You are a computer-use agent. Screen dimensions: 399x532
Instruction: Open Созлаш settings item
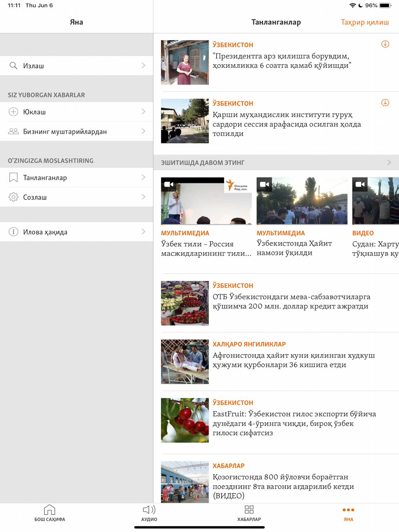tap(77, 197)
